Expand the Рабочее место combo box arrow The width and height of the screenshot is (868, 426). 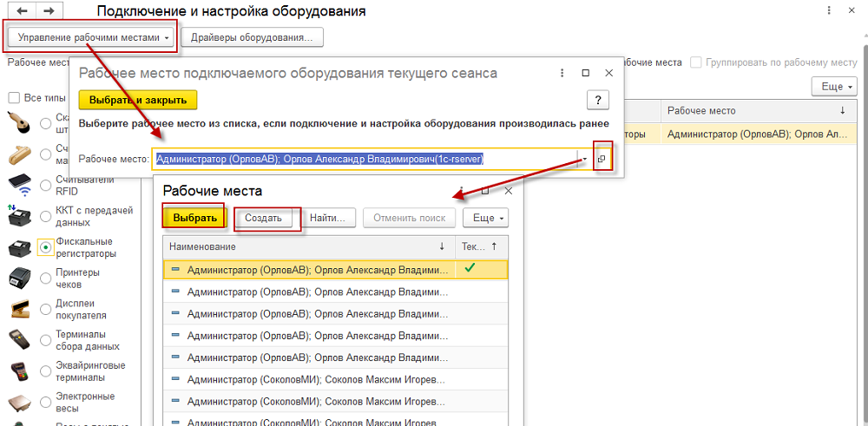[x=585, y=160]
